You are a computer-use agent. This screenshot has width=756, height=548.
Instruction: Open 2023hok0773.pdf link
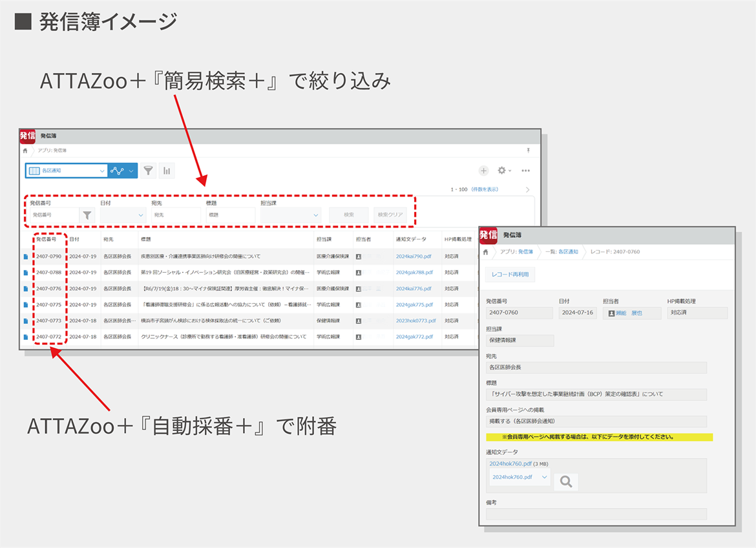416,321
